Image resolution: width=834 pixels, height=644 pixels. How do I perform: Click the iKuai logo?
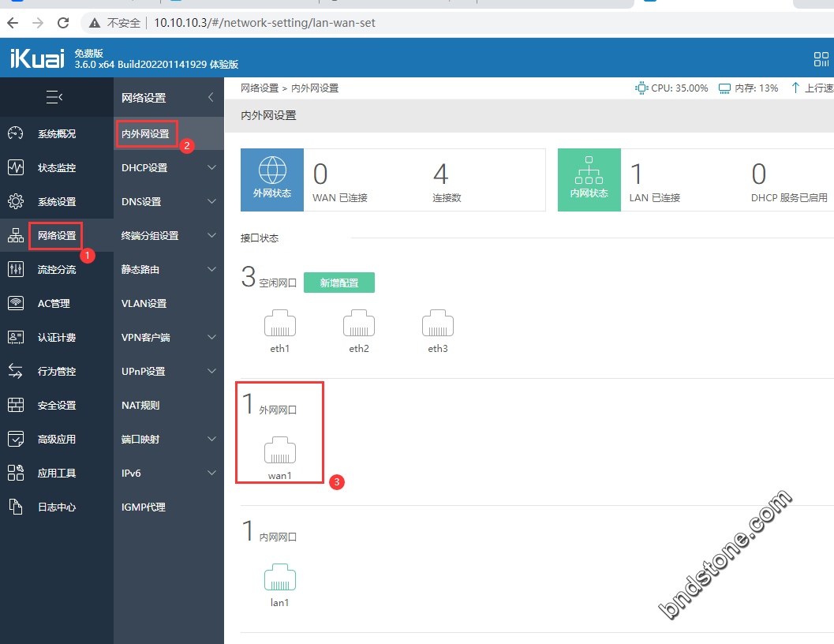click(x=37, y=58)
